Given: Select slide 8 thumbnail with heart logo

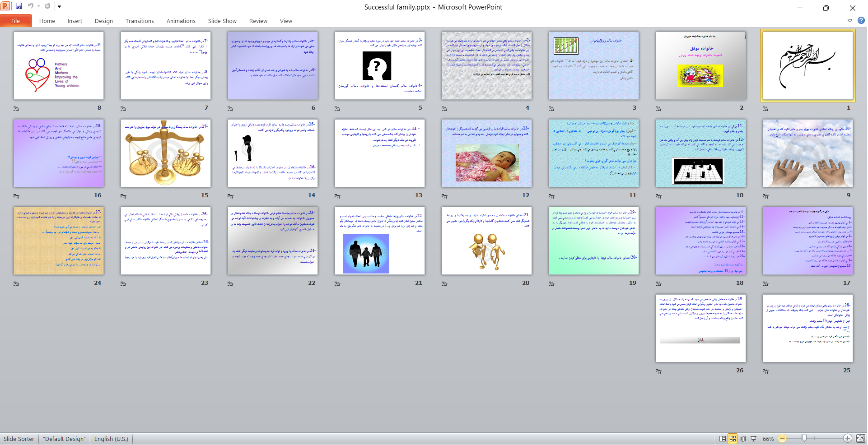Looking at the screenshot, I should [59, 65].
